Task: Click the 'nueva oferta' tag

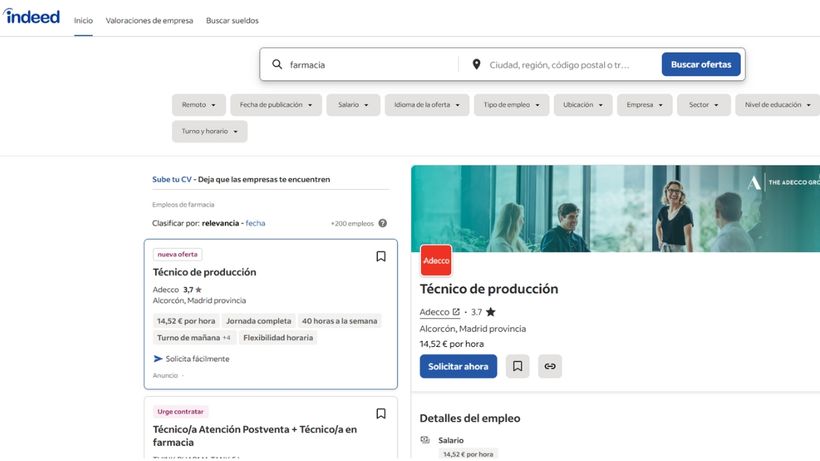Action: [x=178, y=254]
